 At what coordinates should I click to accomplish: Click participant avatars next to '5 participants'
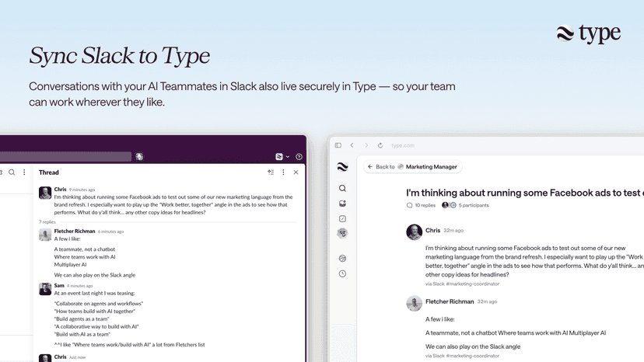point(449,205)
